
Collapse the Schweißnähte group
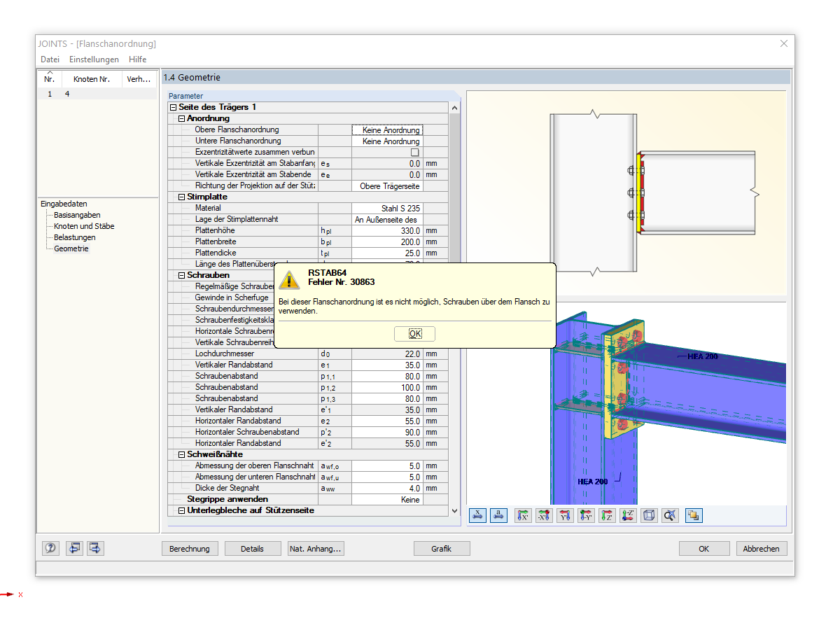181,454
